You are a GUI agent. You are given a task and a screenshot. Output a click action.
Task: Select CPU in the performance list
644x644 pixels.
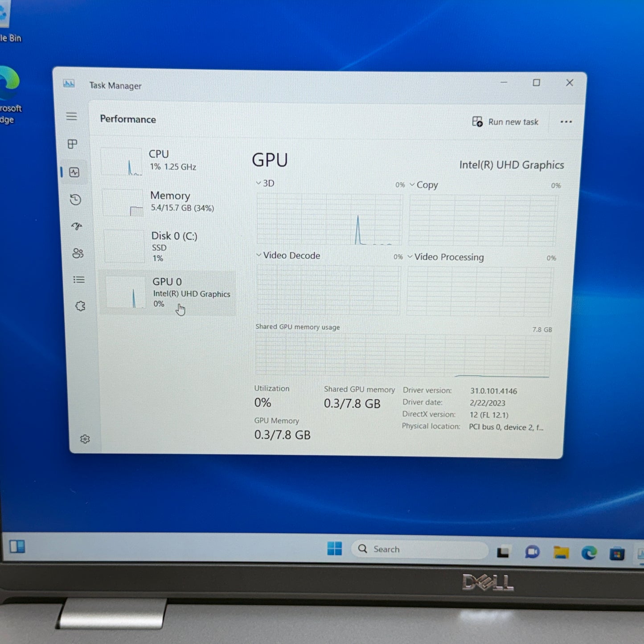click(167, 161)
